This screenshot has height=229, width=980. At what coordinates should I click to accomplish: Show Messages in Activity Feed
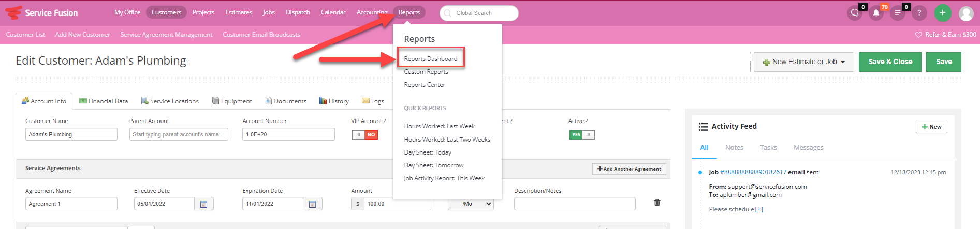click(808, 148)
